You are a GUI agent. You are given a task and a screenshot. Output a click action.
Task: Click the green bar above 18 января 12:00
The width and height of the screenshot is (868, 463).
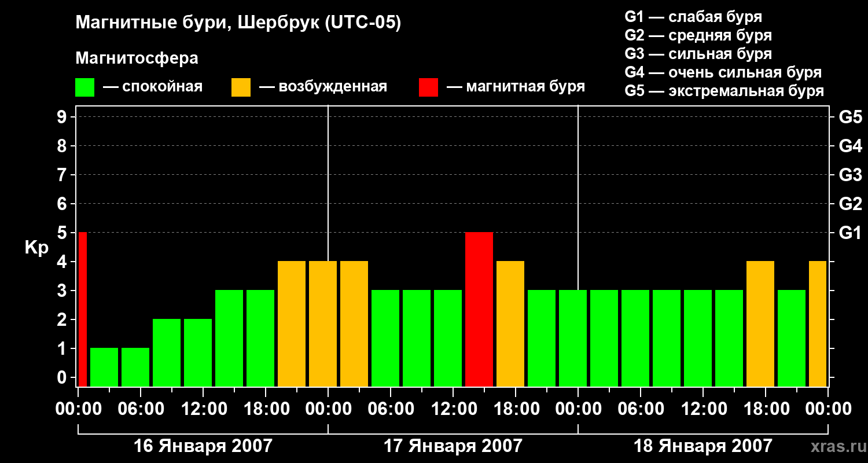pyautogui.click(x=698, y=338)
